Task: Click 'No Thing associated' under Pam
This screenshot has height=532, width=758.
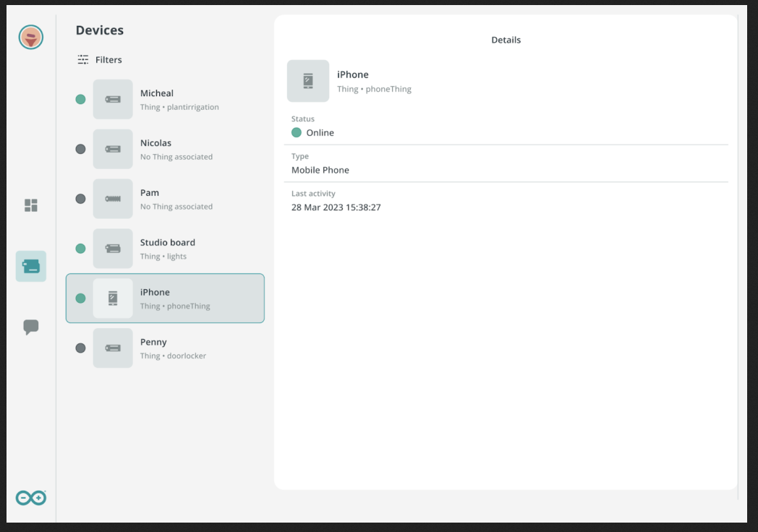Action: 176,207
